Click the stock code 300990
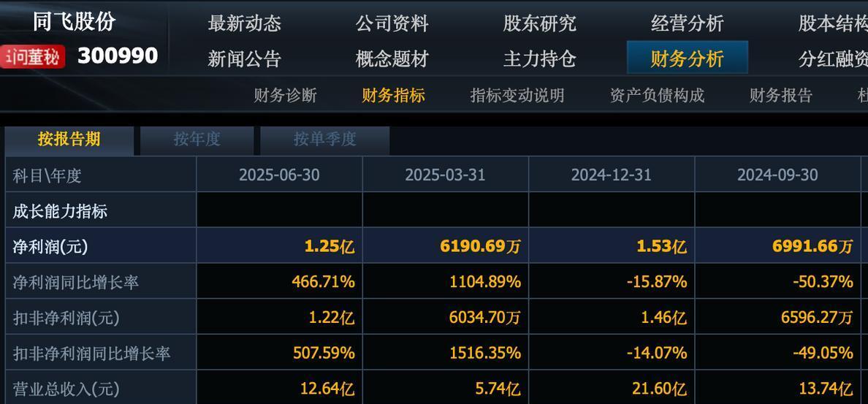 pos(118,56)
